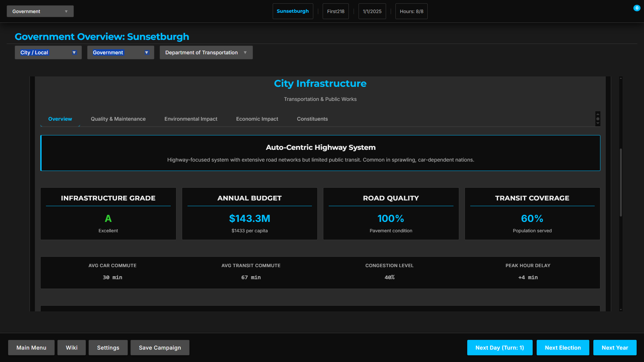Click the panel scrollbar up arrow

(x=621, y=78)
